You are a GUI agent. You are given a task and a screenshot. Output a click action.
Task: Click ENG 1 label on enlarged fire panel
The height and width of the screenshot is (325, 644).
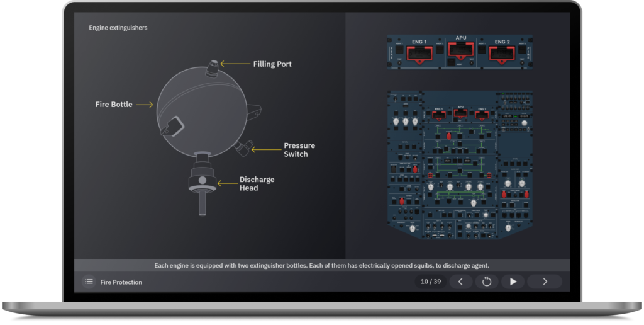419,42
